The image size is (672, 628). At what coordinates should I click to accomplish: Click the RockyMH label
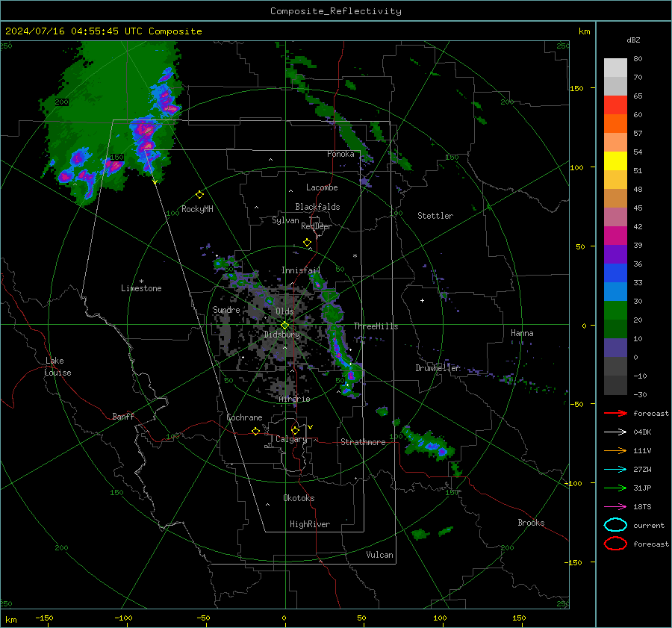click(x=197, y=209)
